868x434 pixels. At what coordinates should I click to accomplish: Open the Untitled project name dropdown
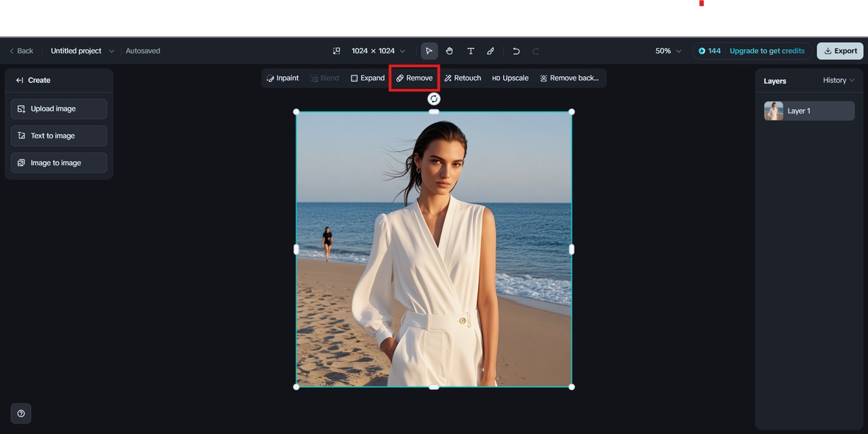click(x=83, y=51)
